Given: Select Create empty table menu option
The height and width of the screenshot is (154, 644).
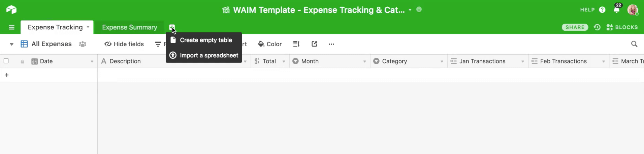Looking at the screenshot, I should 205,40.
